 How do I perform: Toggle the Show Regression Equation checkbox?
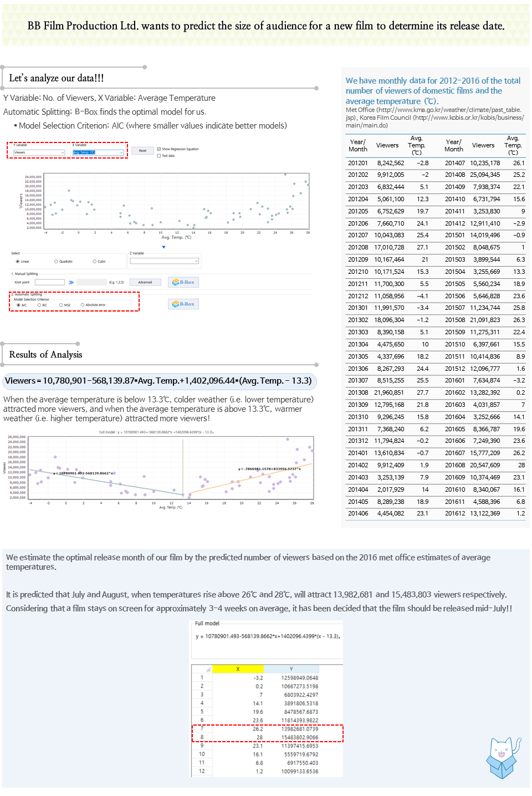159,149
